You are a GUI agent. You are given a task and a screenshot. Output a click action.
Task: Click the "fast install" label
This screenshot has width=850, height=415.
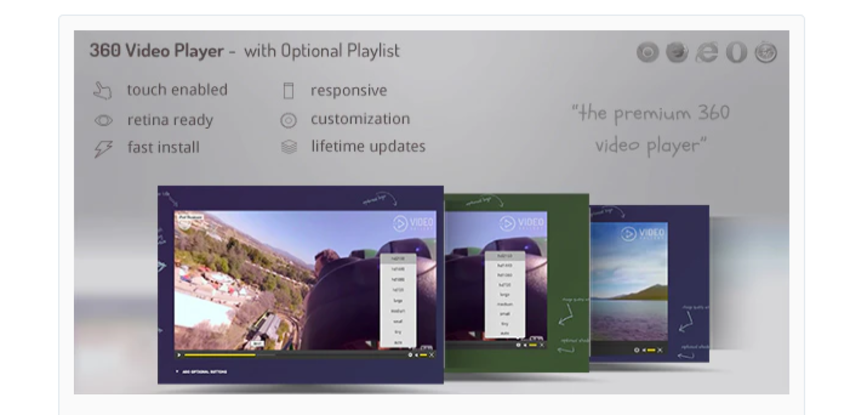point(164,147)
